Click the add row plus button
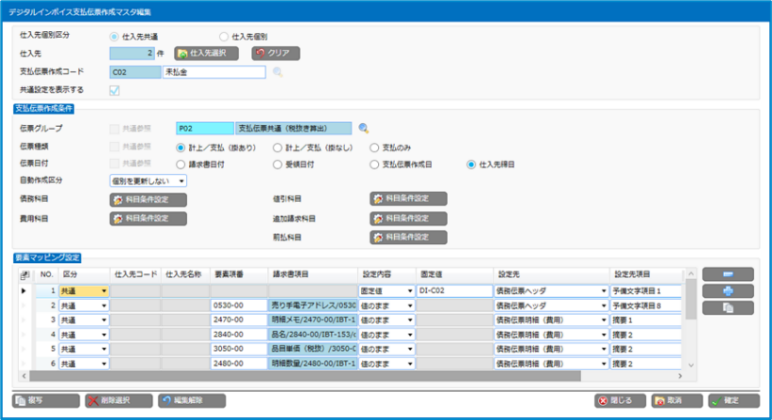 [727, 290]
